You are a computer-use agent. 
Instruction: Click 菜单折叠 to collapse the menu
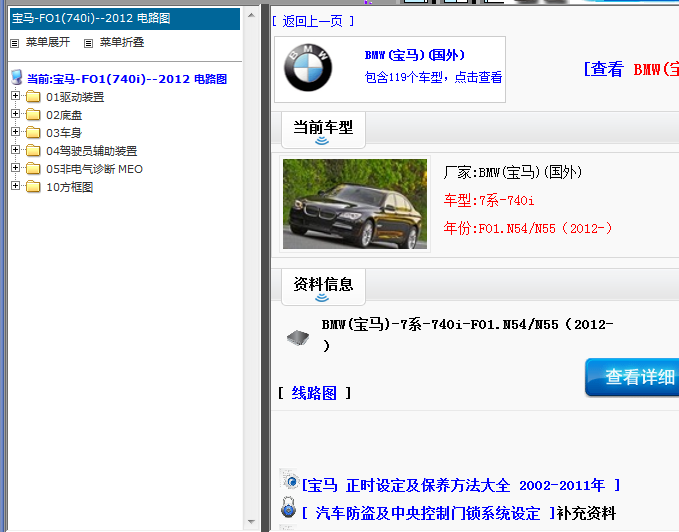(x=122, y=42)
